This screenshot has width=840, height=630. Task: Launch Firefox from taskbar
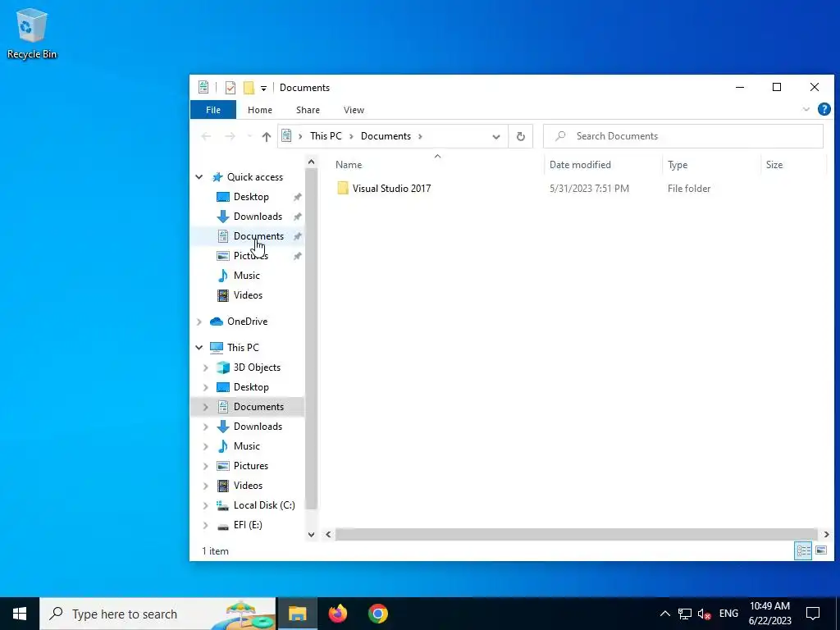(x=337, y=614)
